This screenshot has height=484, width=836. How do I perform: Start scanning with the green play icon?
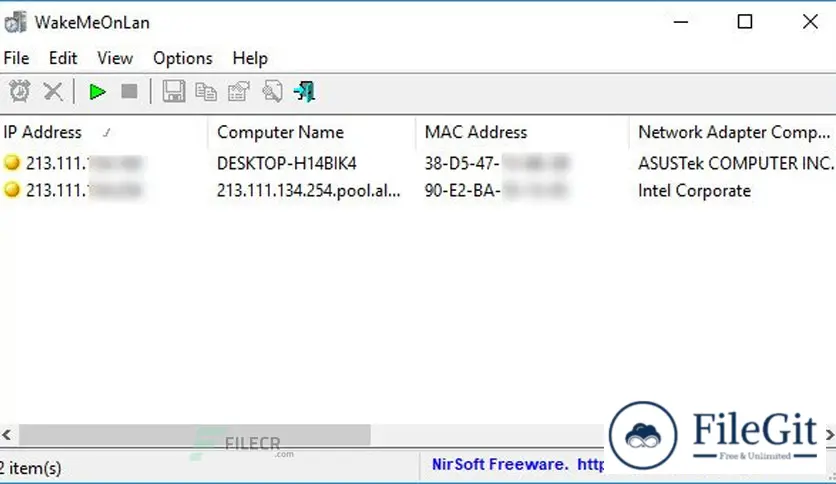tap(97, 92)
